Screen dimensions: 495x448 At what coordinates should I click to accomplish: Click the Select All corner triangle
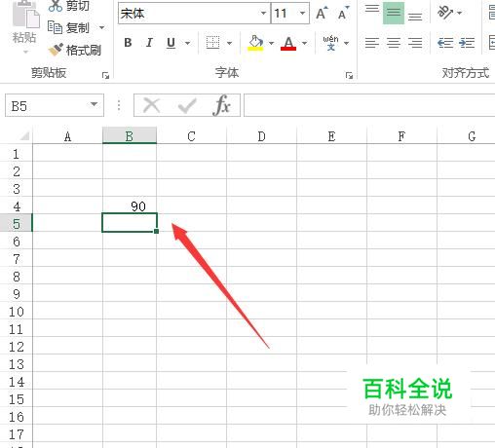click(x=24, y=135)
